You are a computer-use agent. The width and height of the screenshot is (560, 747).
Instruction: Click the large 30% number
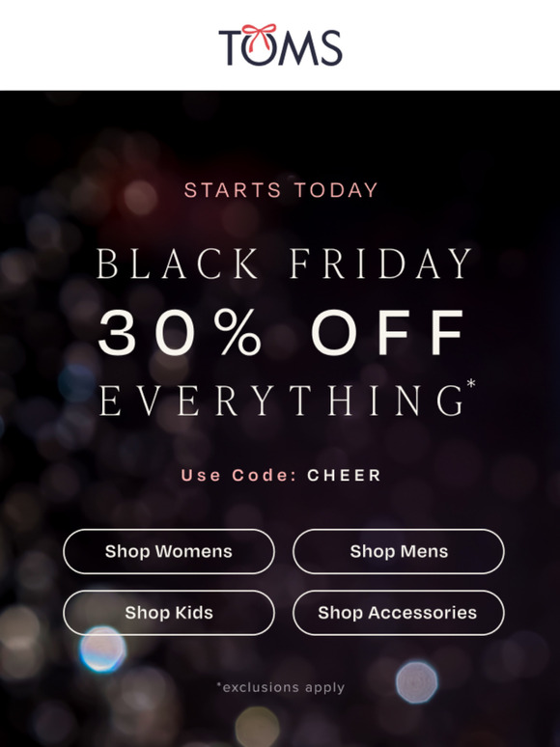[181, 332]
